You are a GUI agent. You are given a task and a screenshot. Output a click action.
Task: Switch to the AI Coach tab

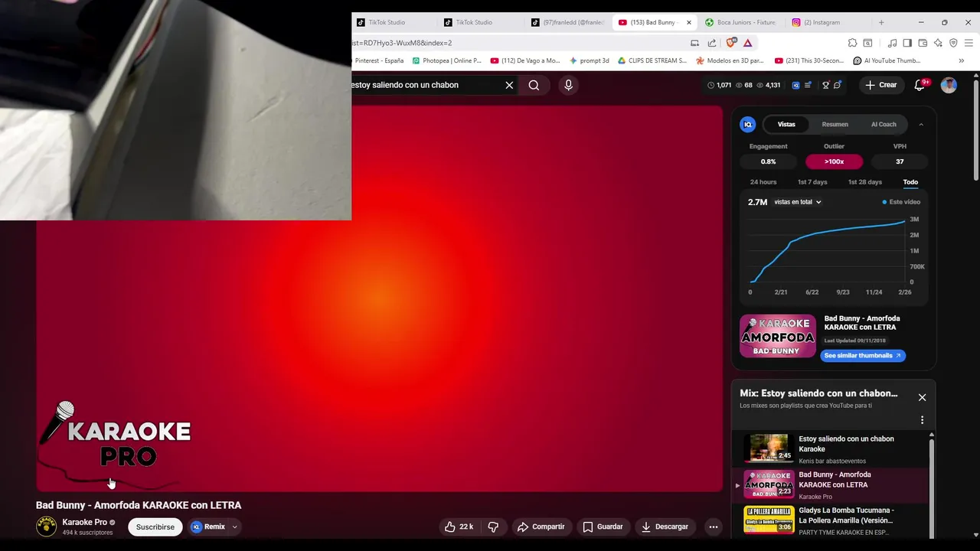tap(884, 124)
